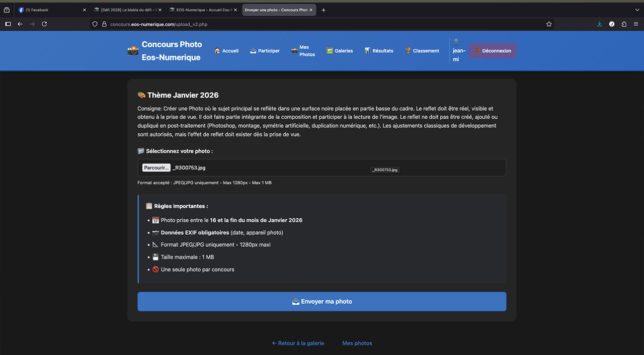Screen dimensions: 644x355
Task: Open the browser downloads panel
Action: [x=599, y=24]
